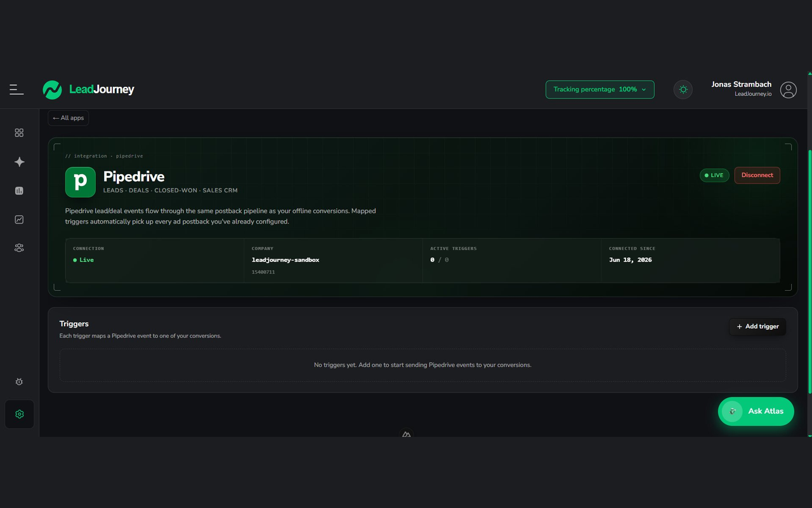Click the active triggers count 0 / 0
Screen dimensions: 812x508
pos(440,260)
